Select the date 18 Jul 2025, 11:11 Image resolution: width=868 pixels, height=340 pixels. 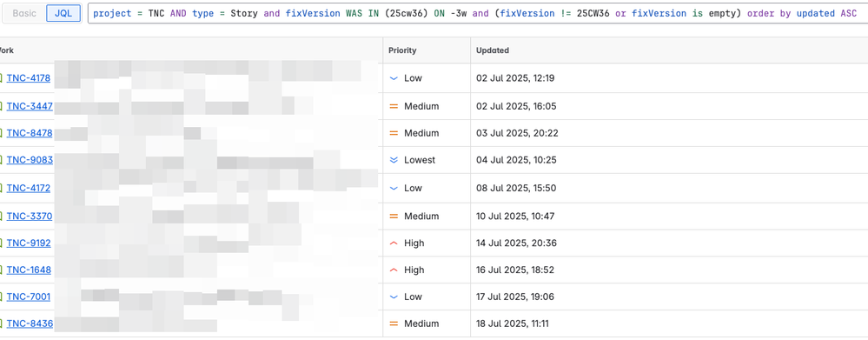point(514,323)
